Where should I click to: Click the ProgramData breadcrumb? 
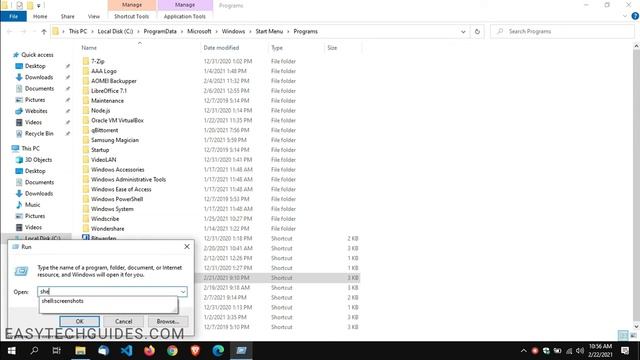point(160,31)
